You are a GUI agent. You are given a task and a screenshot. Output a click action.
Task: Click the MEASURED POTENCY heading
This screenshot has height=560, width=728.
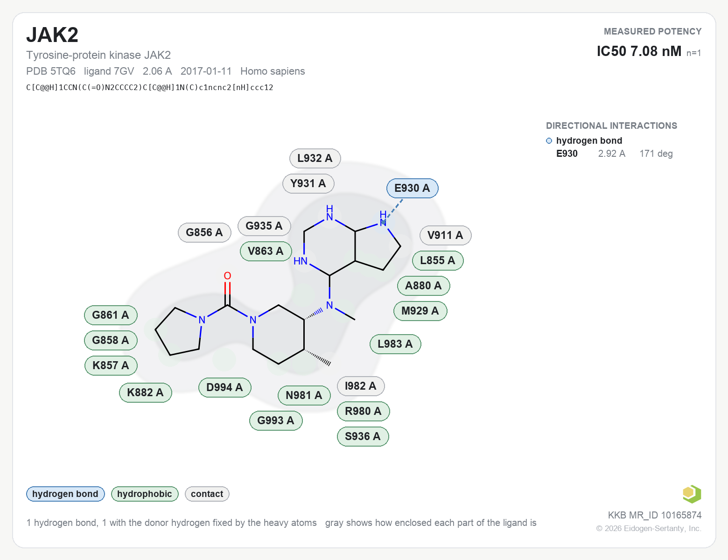pos(652,31)
